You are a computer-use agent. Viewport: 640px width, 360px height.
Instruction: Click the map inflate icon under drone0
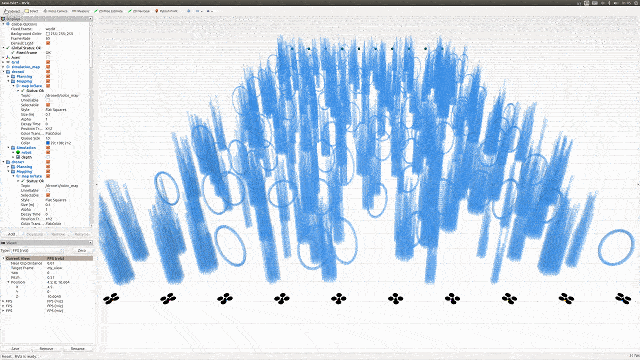18,86
